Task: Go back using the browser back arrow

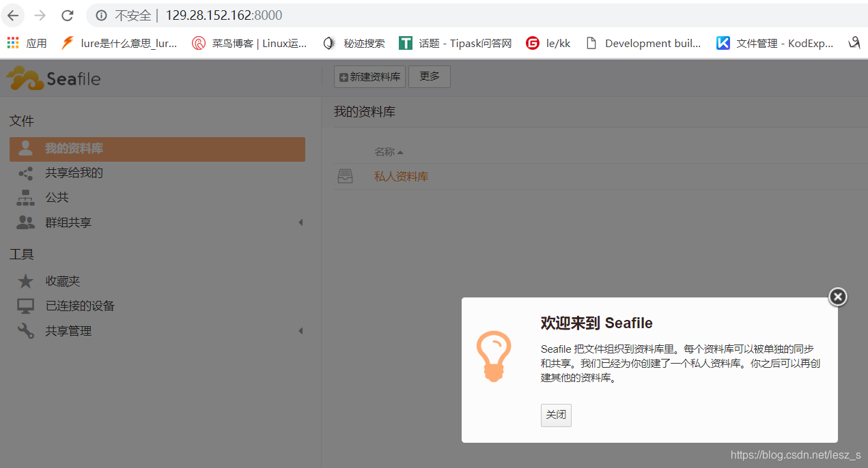Action: [x=13, y=15]
